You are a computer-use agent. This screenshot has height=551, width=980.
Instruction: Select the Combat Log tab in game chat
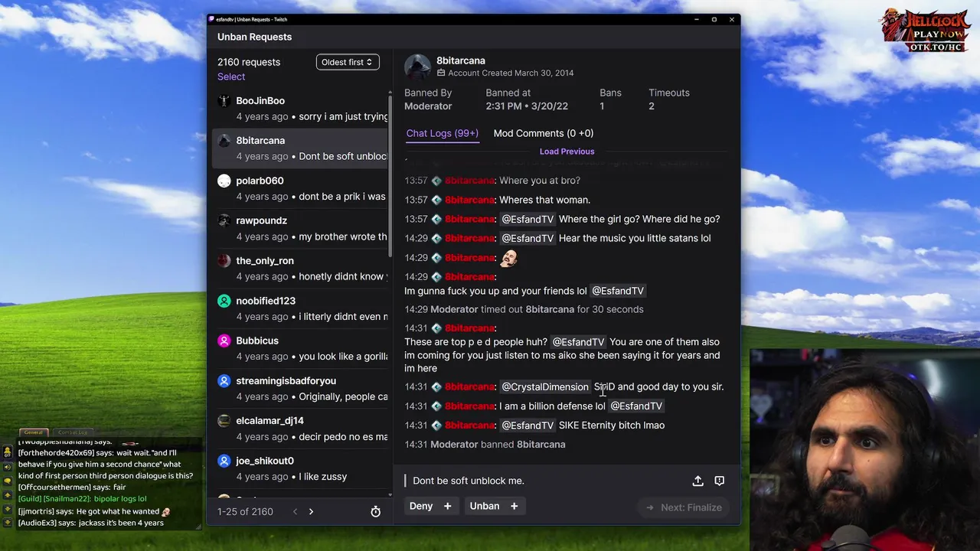(73, 432)
